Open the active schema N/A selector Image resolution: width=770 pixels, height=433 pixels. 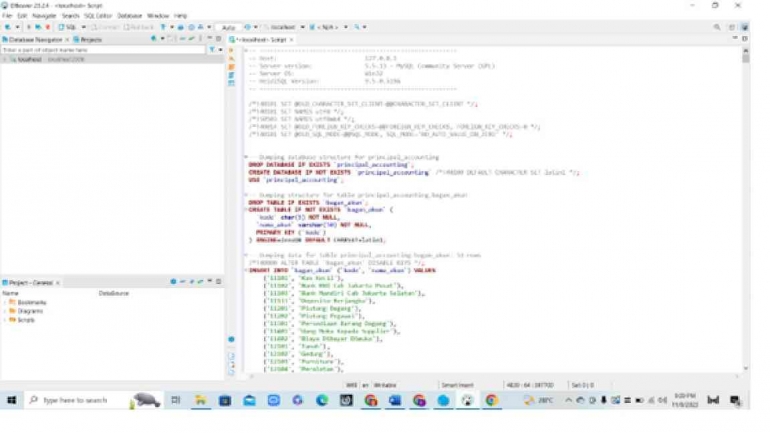[328, 27]
